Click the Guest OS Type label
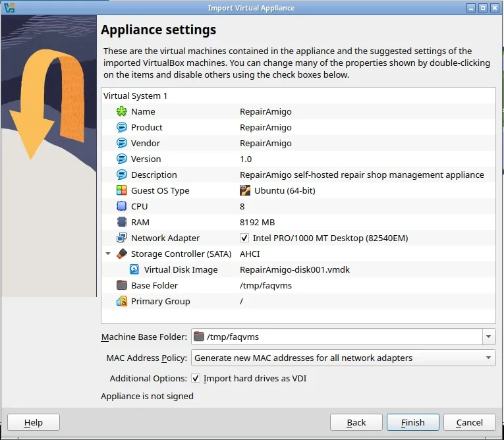Viewport: 504px width, 440px height. pyautogui.click(x=160, y=190)
